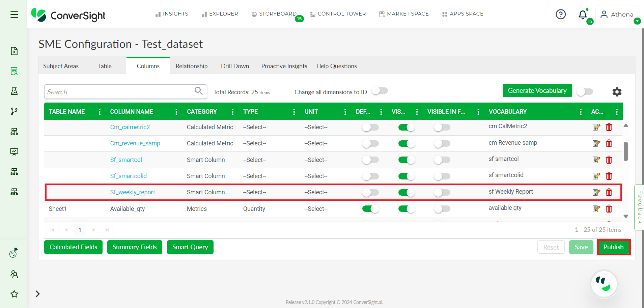Delete the Cm_revenue_samp row

pos(609,143)
